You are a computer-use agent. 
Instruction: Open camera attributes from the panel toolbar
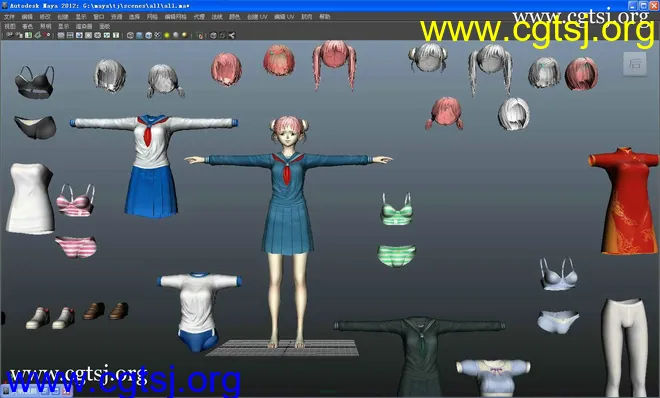coord(19,35)
